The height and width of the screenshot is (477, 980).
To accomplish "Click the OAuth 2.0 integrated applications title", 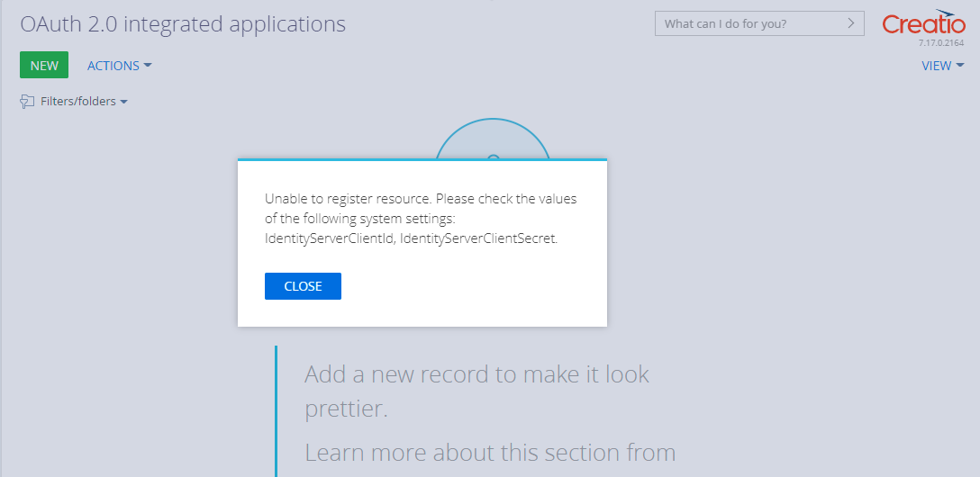I will 183,24.
